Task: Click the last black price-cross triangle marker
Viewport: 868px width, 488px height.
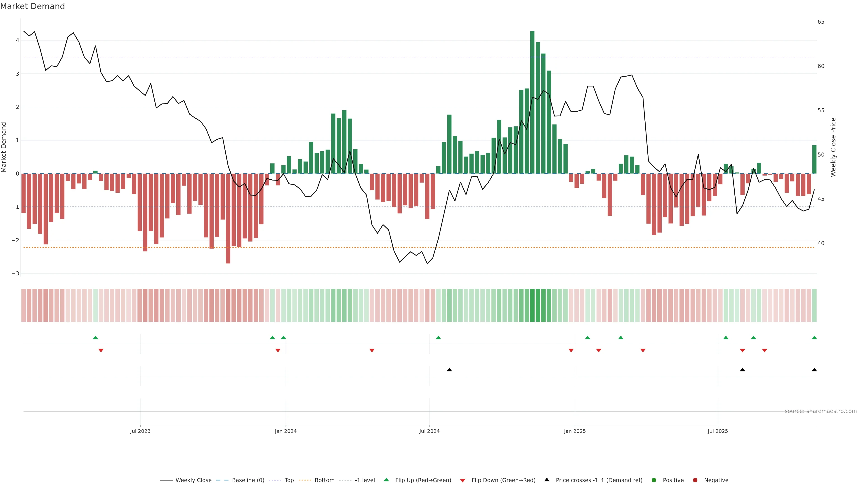Action: (x=814, y=370)
